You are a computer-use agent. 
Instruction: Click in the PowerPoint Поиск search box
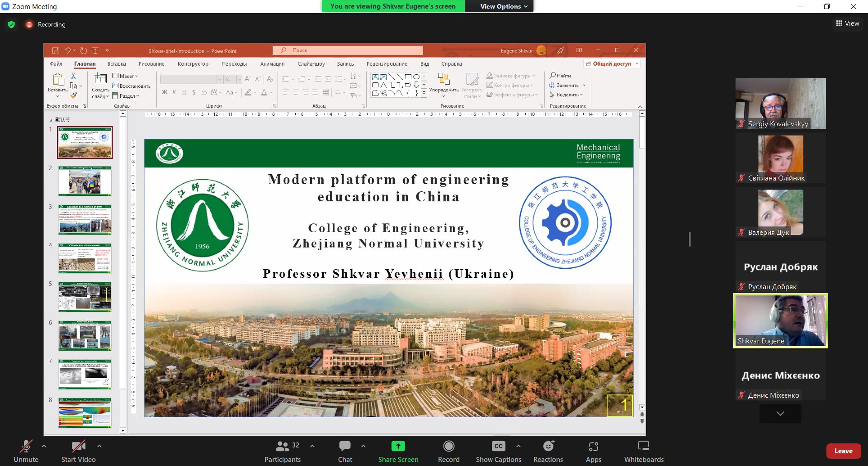click(348, 50)
